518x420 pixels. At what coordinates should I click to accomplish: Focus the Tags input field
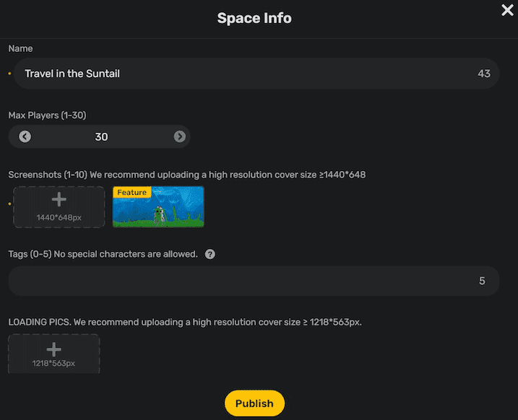tap(238, 281)
